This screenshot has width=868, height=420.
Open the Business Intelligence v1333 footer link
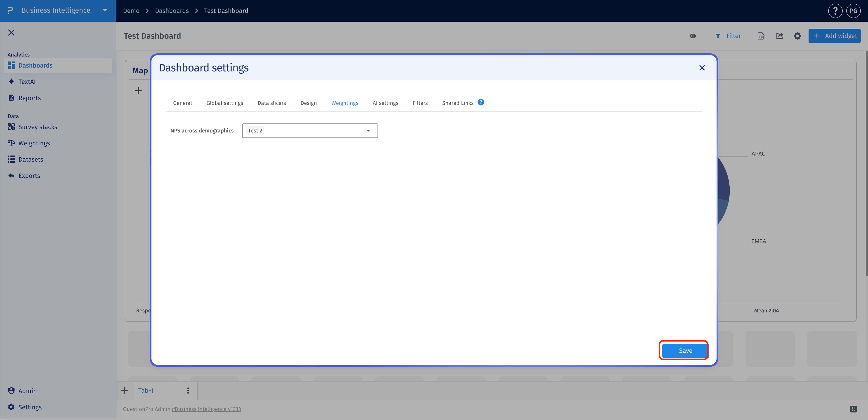(206, 409)
